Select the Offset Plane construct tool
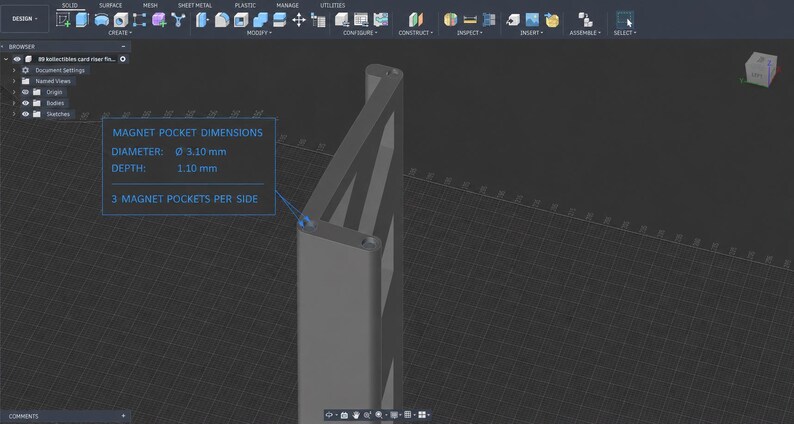Viewport: 794px width, 424px height. click(x=415, y=20)
